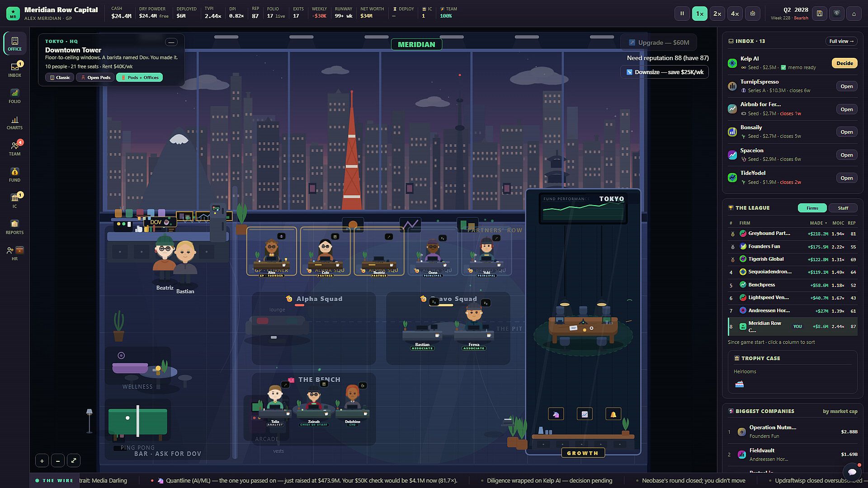Switch The League to Firms view
This screenshot has width=868, height=488.
click(x=812, y=208)
